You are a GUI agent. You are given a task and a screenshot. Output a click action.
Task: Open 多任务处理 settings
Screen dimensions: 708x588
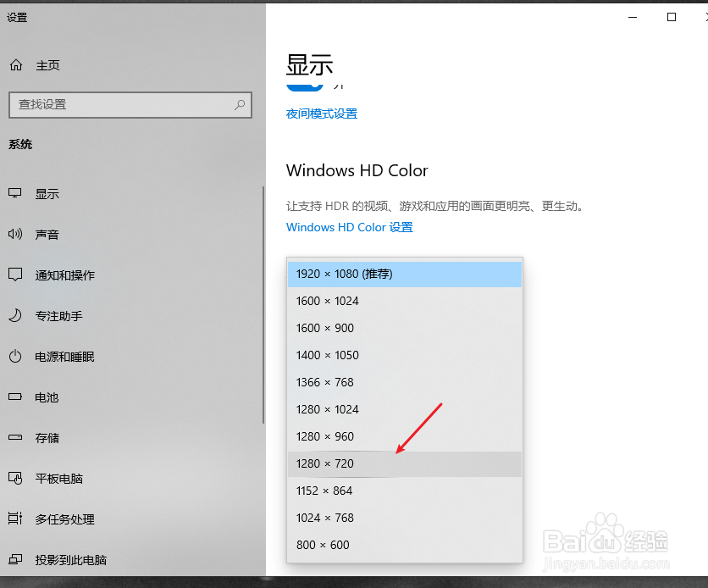point(65,519)
